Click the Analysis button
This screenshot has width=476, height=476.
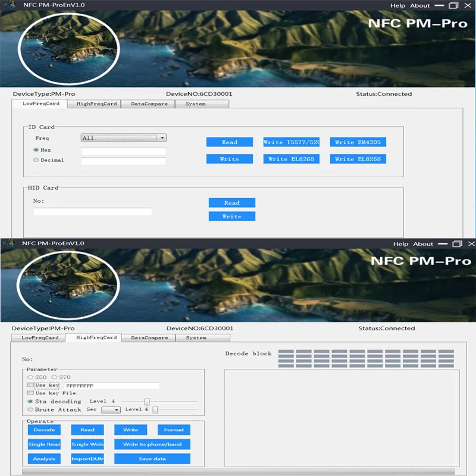(44, 459)
